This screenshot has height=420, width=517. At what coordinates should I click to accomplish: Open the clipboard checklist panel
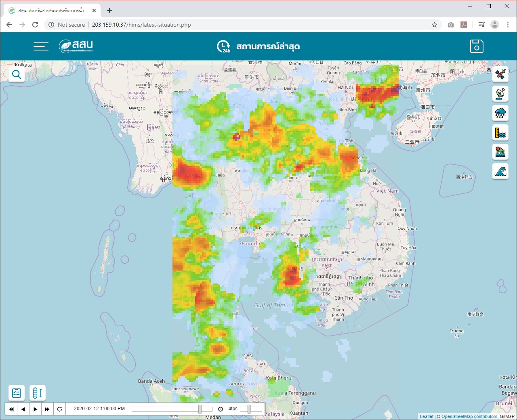coord(17,393)
